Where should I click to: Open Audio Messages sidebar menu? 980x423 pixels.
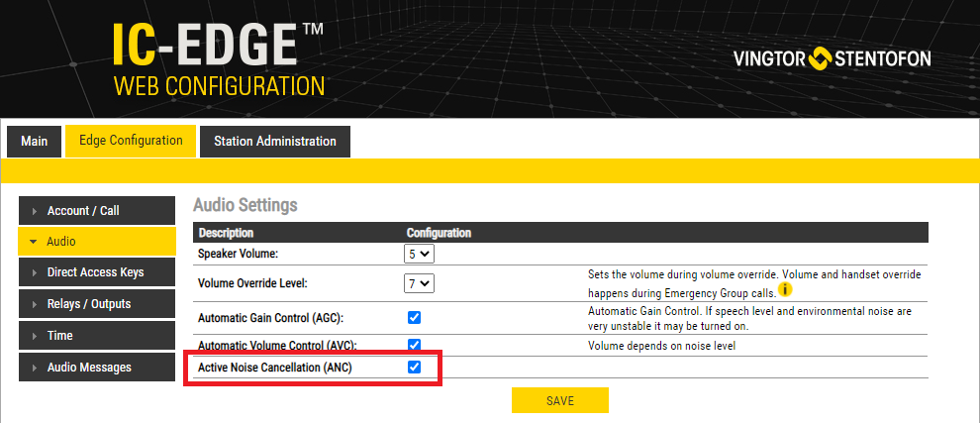coord(97,368)
